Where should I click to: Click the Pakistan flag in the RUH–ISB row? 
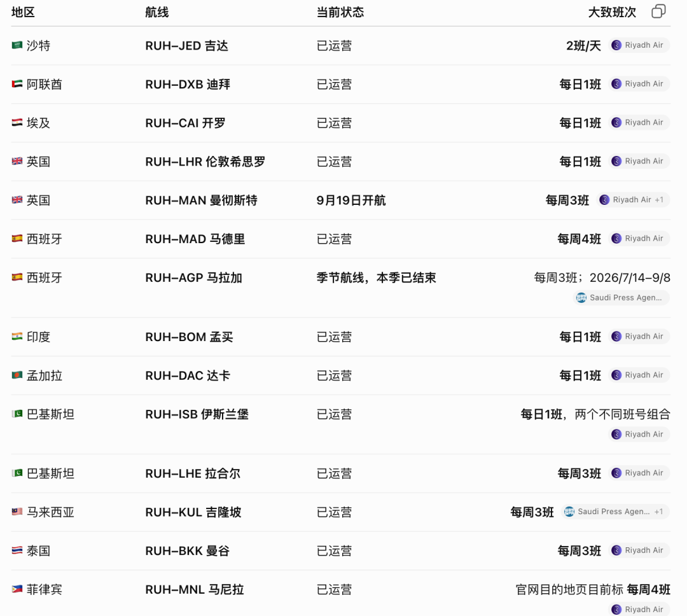(x=17, y=414)
